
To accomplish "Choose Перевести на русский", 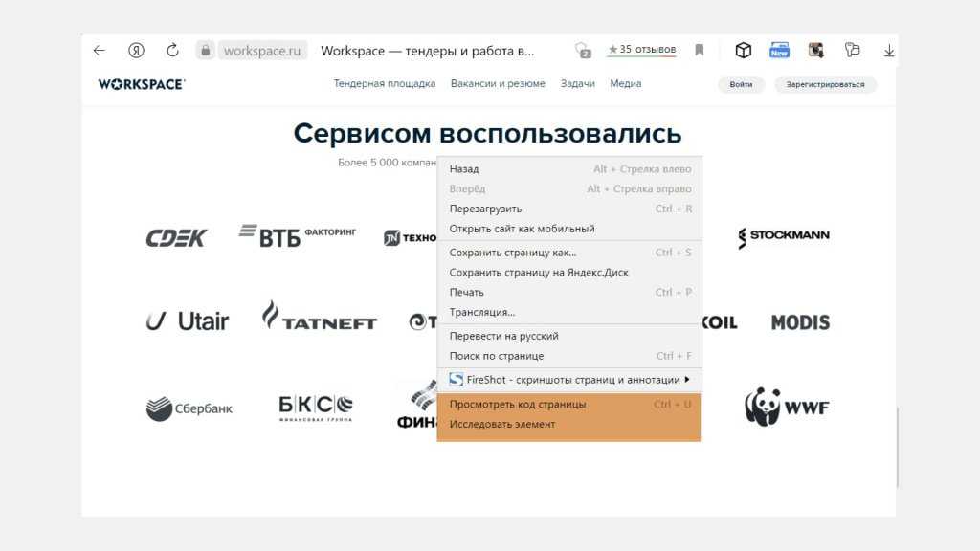I will pos(570,336).
